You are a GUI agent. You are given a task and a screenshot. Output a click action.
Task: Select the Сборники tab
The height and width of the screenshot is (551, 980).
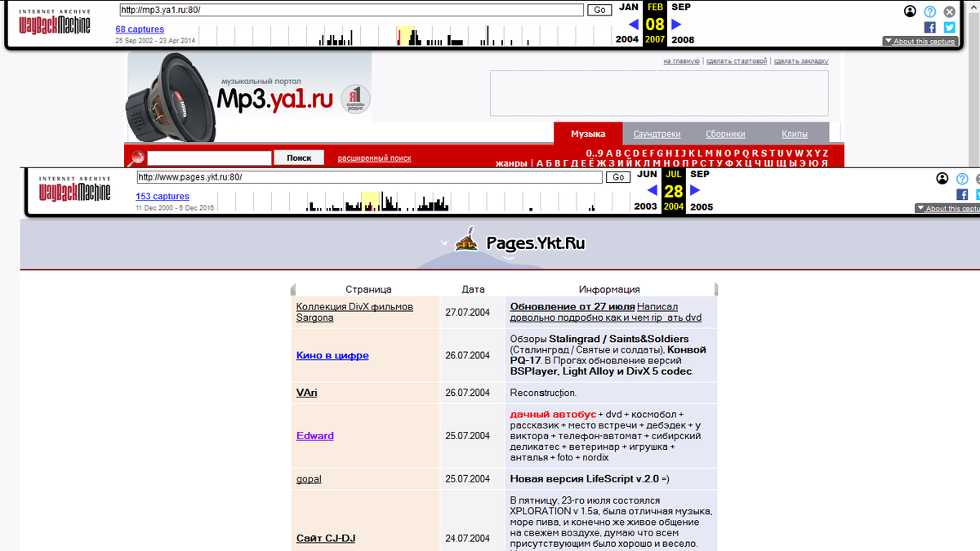725,134
